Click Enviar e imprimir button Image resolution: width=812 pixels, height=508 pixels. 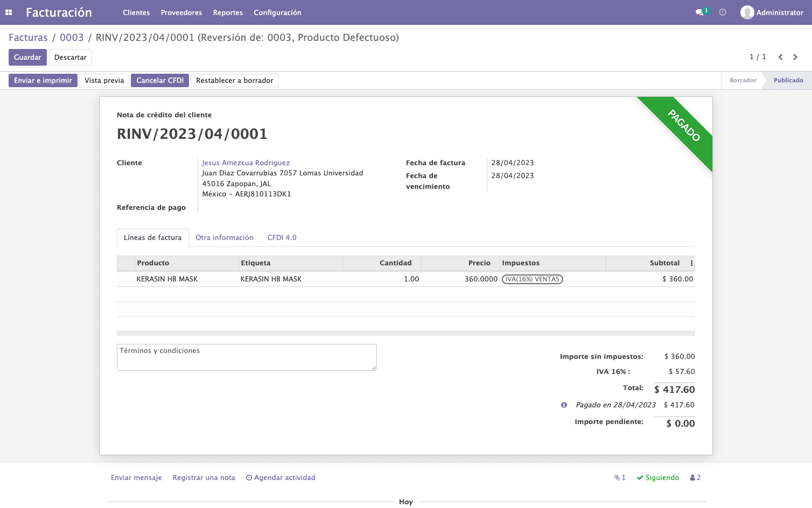(x=43, y=80)
